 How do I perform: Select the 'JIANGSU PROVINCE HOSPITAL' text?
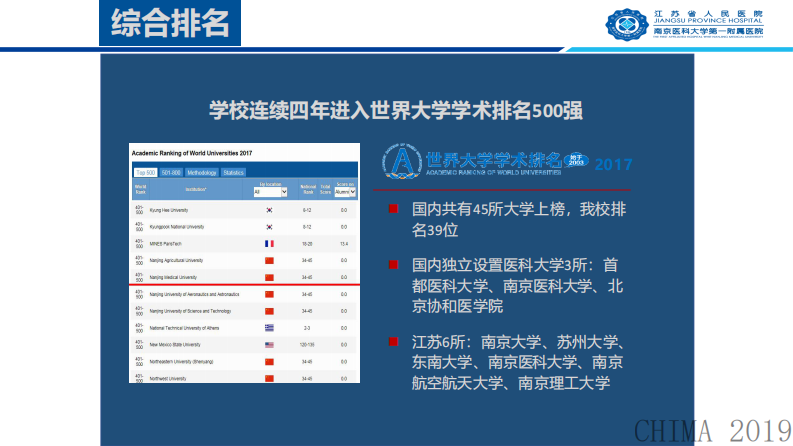(708, 21)
